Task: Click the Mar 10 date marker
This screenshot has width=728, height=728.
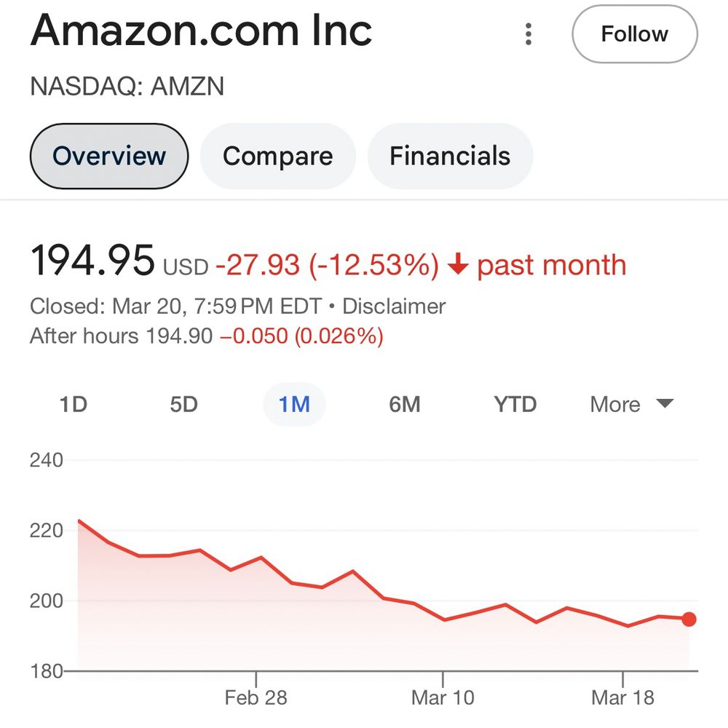Action: click(443, 697)
